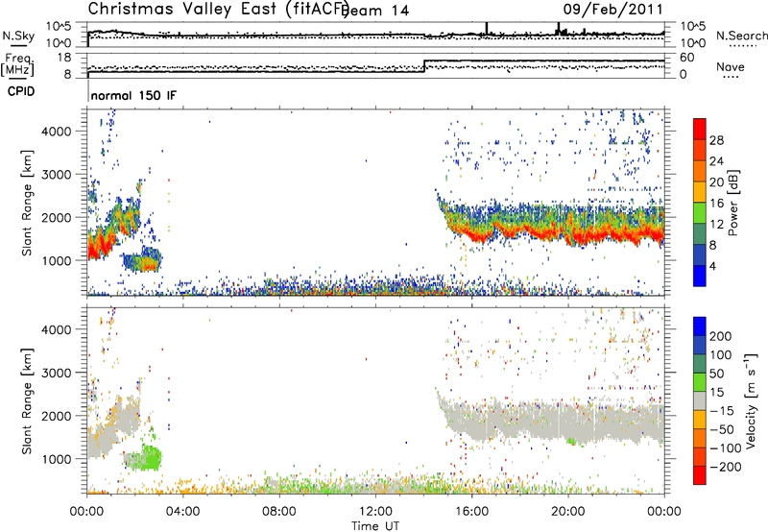This screenshot has height=532, width=768.
Task: Pick the light green 12–16 dB power colorbar segment
Action: [x=700, y=212]
